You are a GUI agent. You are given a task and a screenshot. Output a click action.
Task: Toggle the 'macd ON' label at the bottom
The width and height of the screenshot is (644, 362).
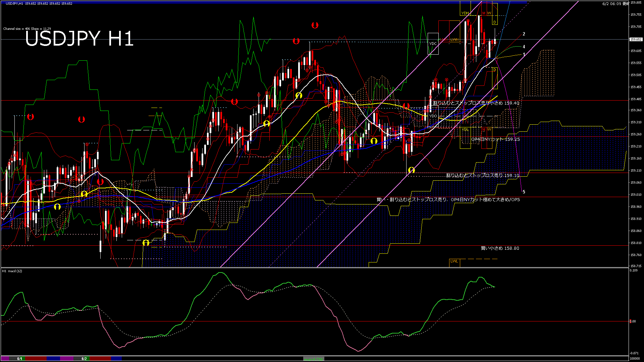pos(313,359)
